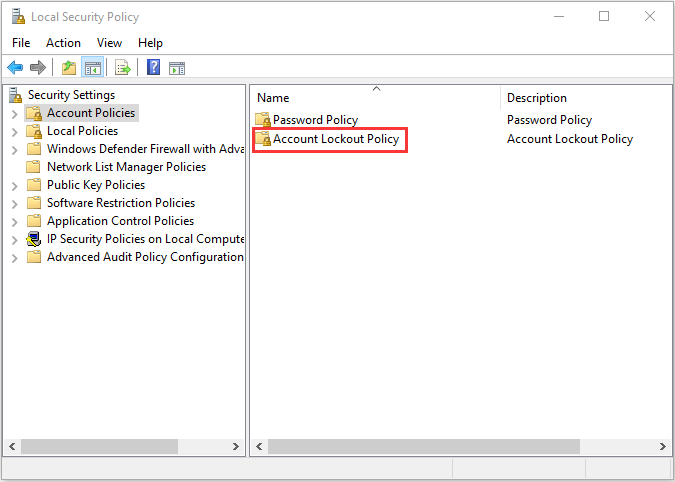675x482 pixels.
Task: Click the Security Settings root icon
Action: 15,95
